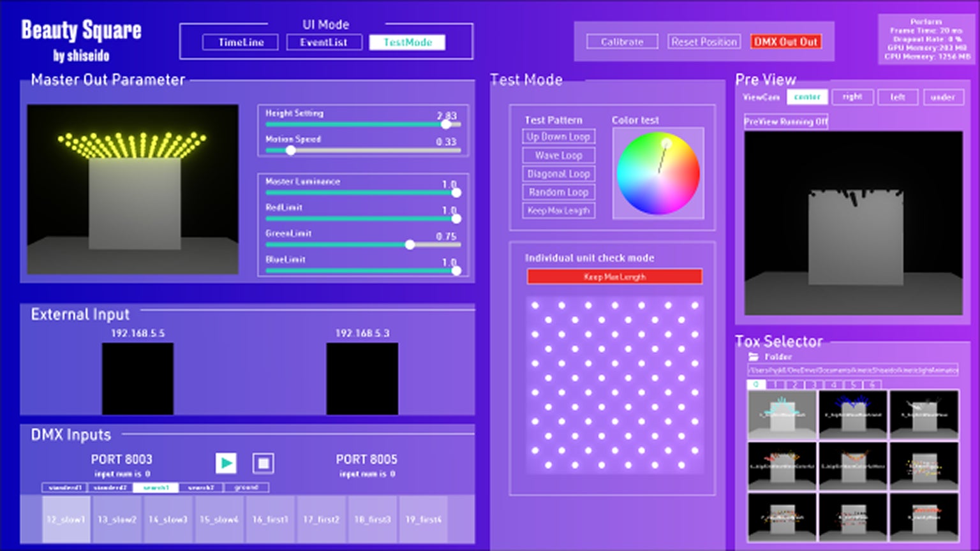
Task: Select the center thumbnail in the tox grid
Action: click(853, 466)
